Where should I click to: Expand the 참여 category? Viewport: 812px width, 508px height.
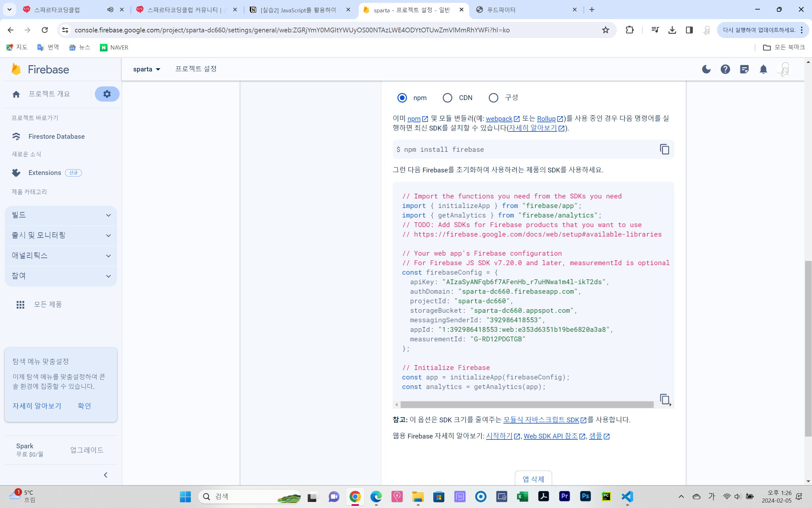click(61, 276)
